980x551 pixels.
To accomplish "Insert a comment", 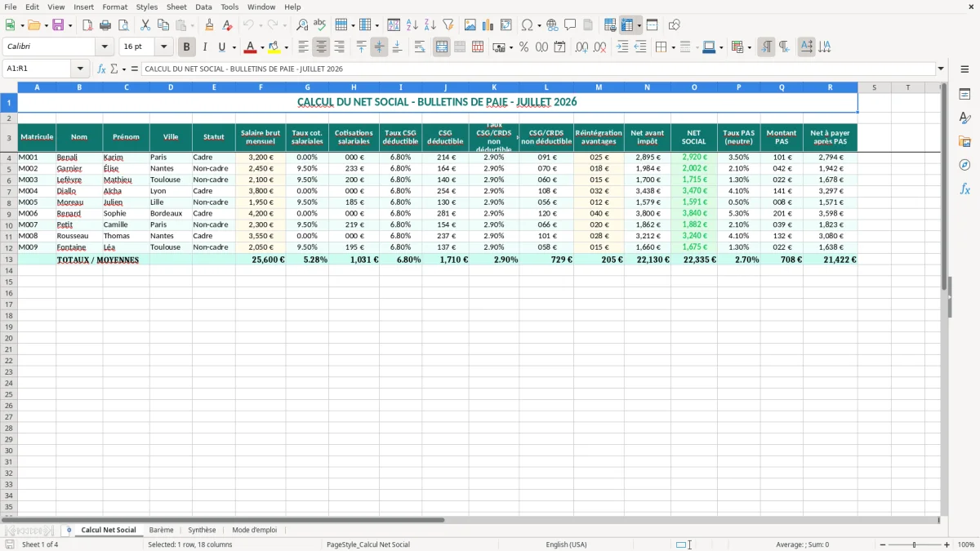I will tap(570, 25).
